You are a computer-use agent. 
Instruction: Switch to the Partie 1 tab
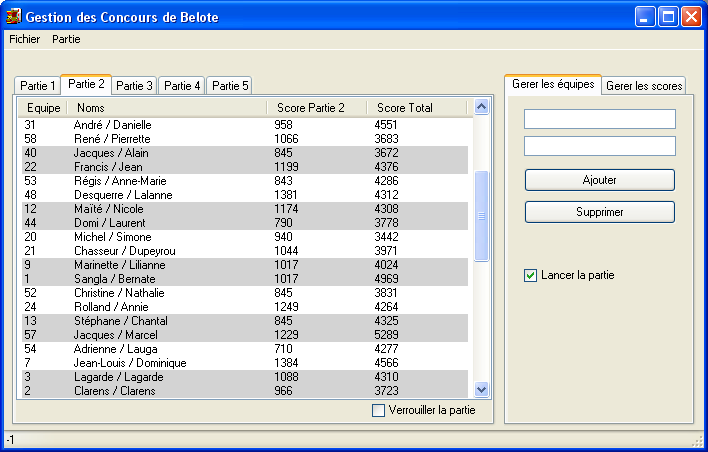(38, 86)
